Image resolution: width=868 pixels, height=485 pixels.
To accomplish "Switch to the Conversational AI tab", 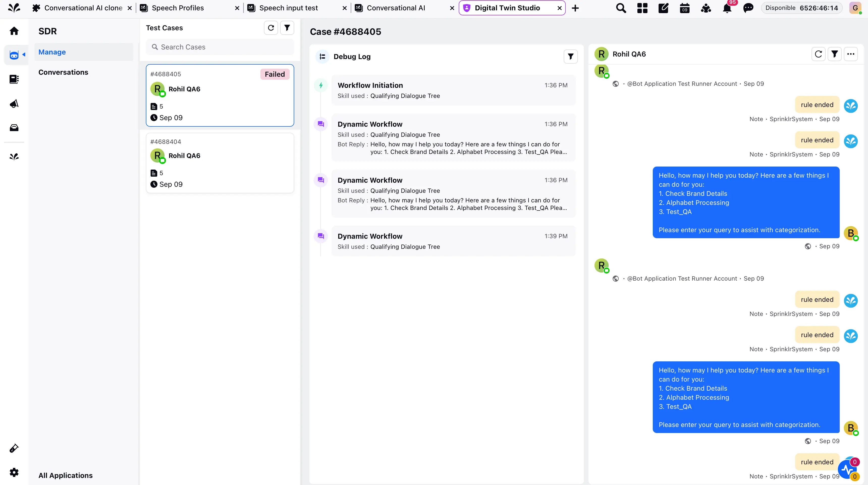I will pos(396,8).
